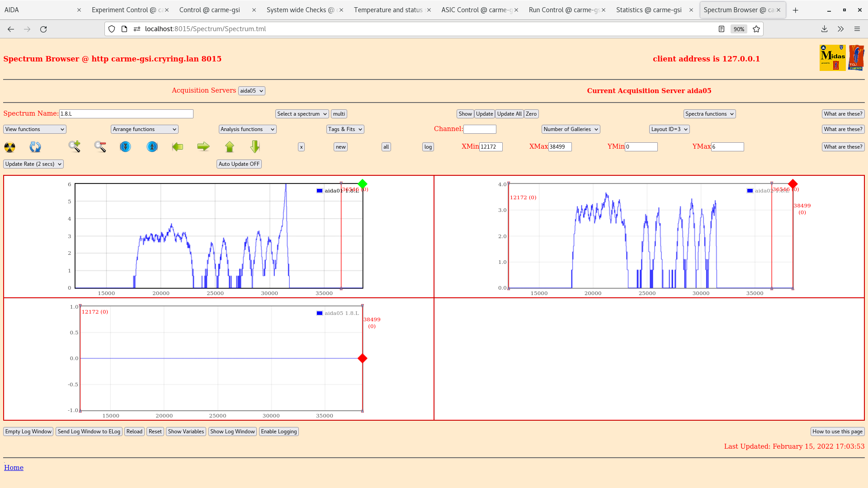Click the blue refresh arrows icon
Image resolution: width=868 pixels, height=488 pixels.
[35, 147]
